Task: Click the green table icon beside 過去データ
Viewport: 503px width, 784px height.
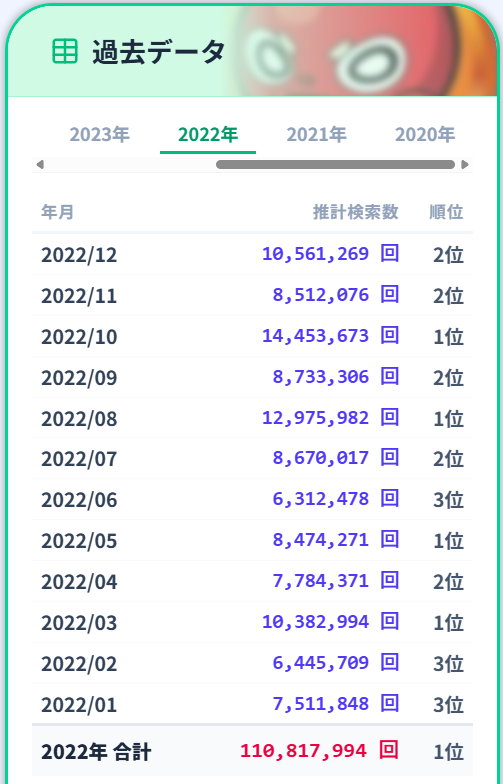Action: point(65,52)
